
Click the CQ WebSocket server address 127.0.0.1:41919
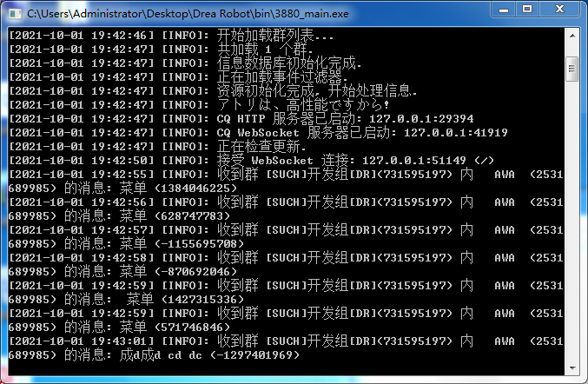click(456, 133)
